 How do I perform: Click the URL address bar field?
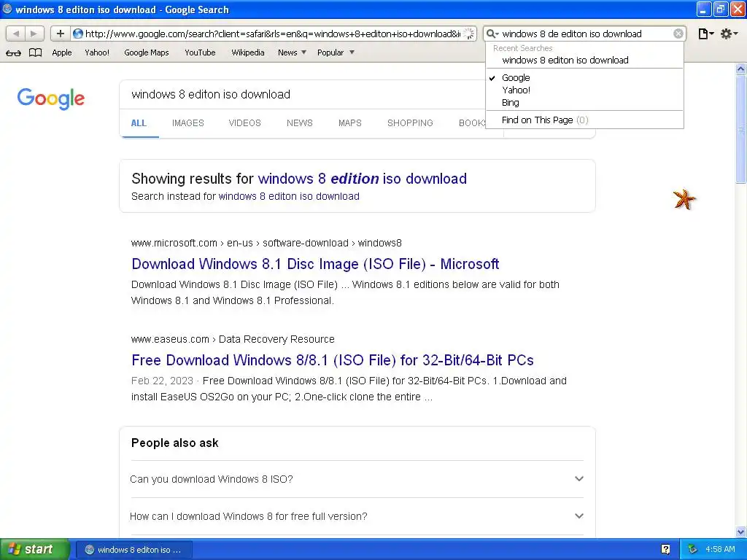273,34
